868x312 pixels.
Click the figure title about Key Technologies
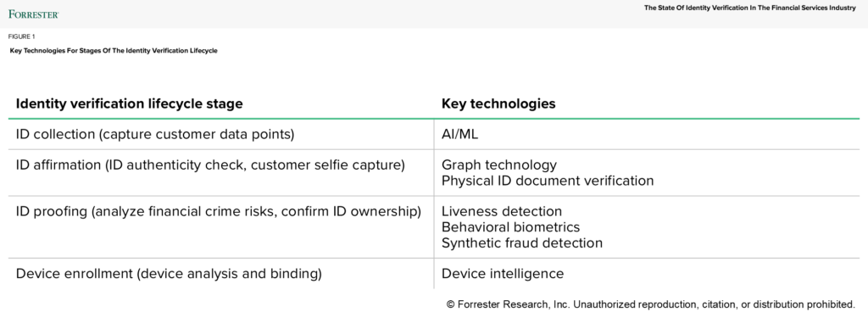(114, 50)
